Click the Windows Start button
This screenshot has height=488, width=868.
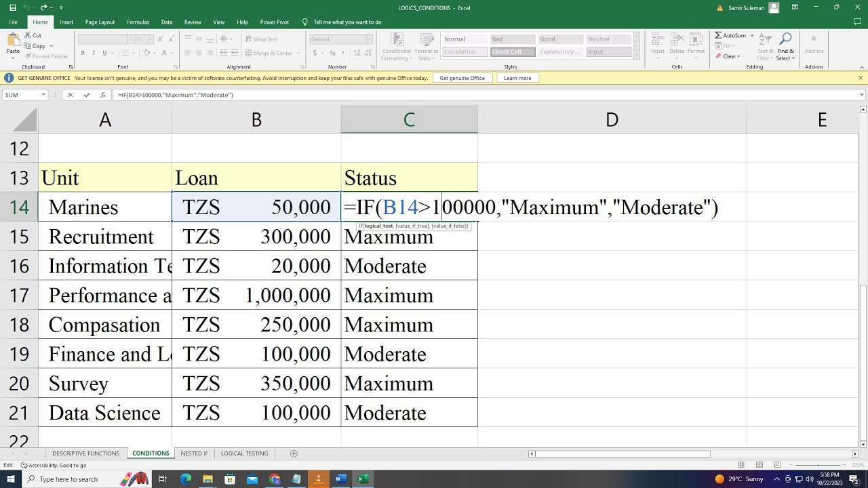(12, 479)
